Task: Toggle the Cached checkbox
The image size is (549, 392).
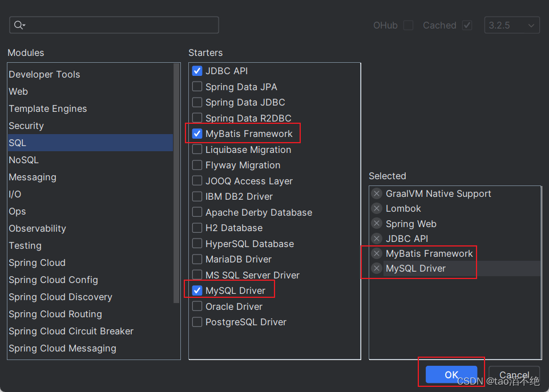Action: [467, 25]
